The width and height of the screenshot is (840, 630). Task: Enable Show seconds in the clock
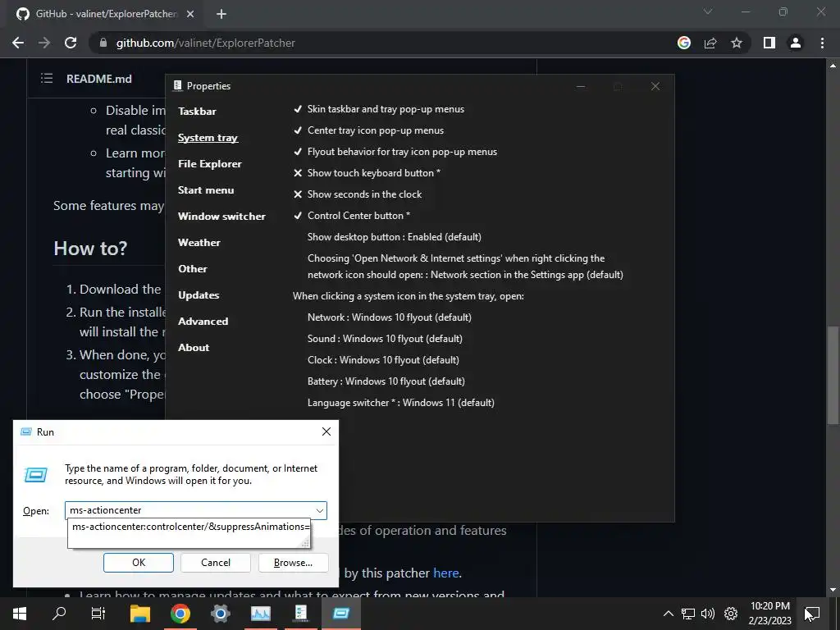pos(358,194)
